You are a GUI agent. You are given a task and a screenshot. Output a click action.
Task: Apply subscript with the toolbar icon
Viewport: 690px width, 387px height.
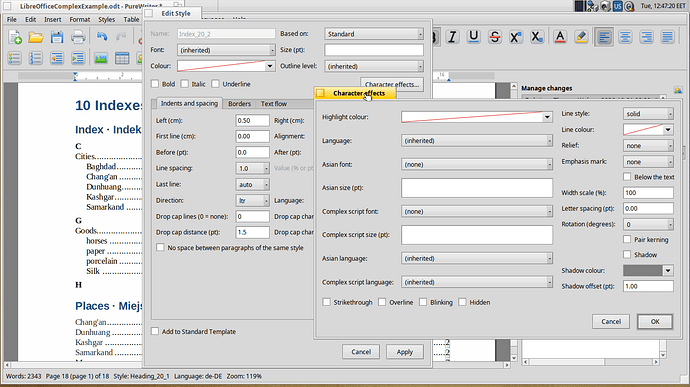537,37
